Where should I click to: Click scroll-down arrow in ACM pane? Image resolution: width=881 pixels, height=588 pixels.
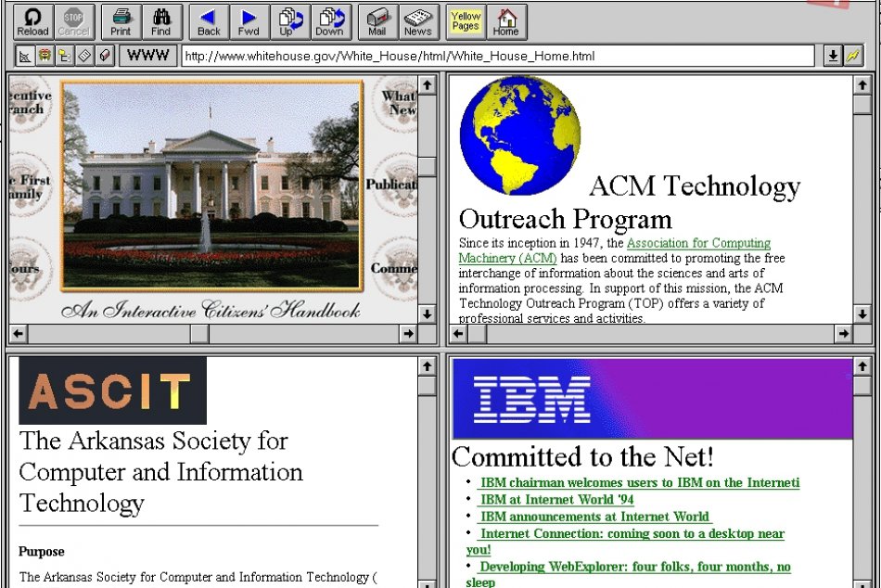(862, 314)
